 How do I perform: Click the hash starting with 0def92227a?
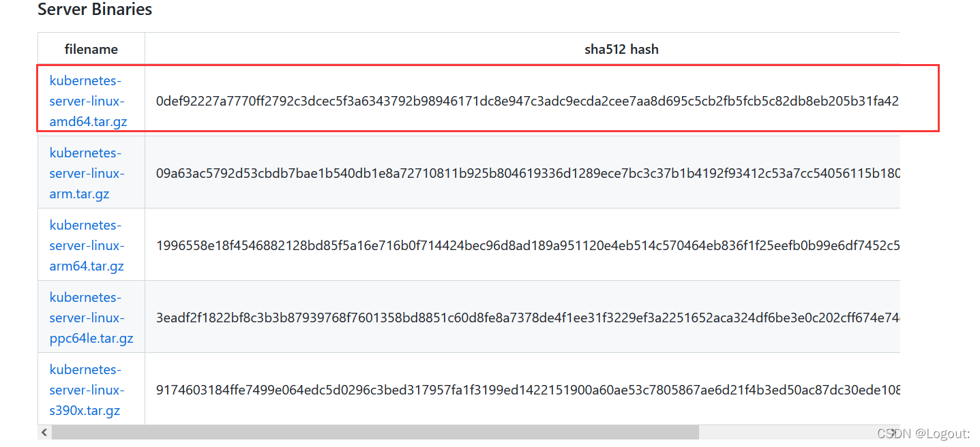pos(527,102)
